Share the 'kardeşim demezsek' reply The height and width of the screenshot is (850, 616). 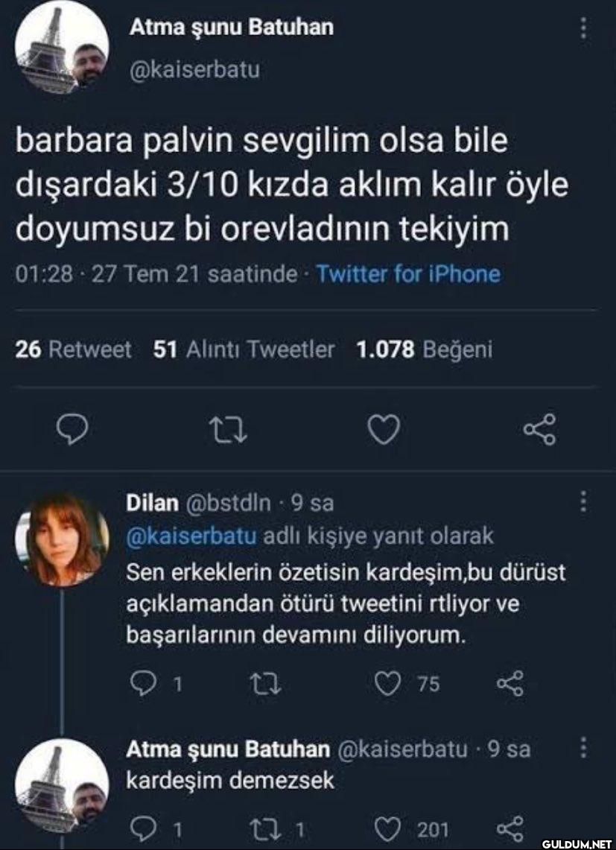[511, 828]
